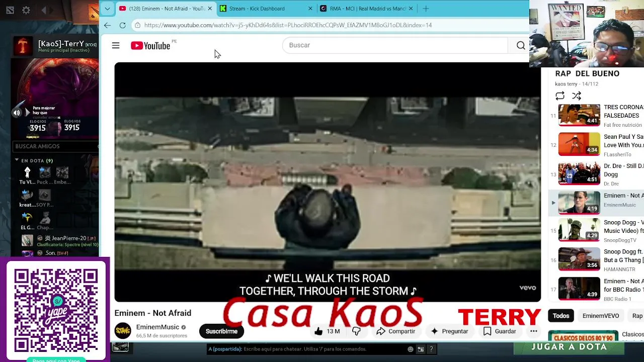
Task: Select friend Puck avatar in friends list
Action: pos(45,172)
